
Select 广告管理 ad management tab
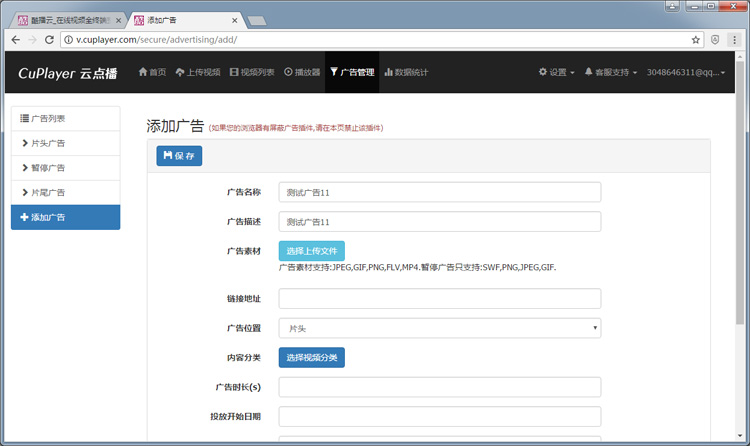click(x=352, y=72)
